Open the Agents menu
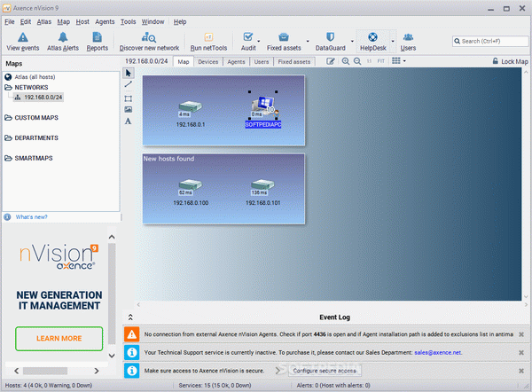Screen dimensions: 532x392 [x=105, y=21]
